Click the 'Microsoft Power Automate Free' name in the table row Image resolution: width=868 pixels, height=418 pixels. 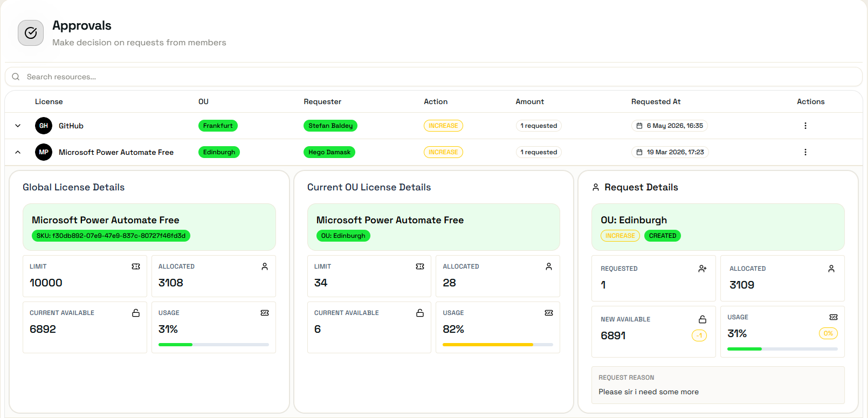pyautogui.click(x=116, y=152)
